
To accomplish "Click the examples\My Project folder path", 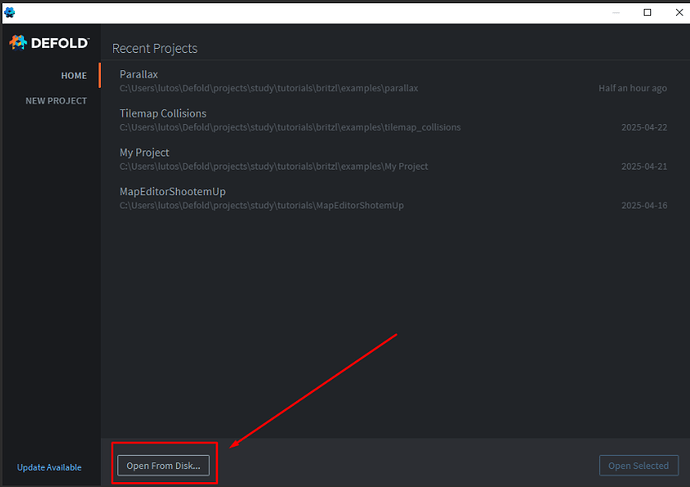I will [274, 166].
